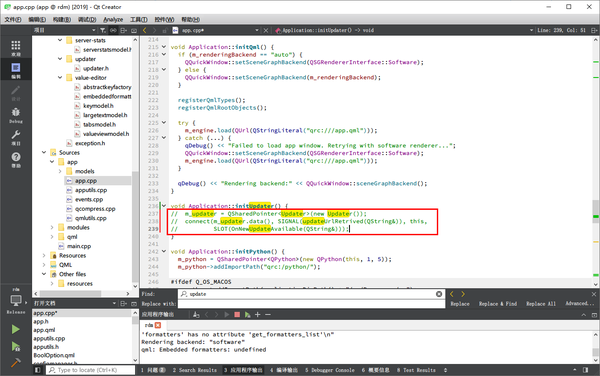
Task: Find previous match arrow
Action: (452, 294)
